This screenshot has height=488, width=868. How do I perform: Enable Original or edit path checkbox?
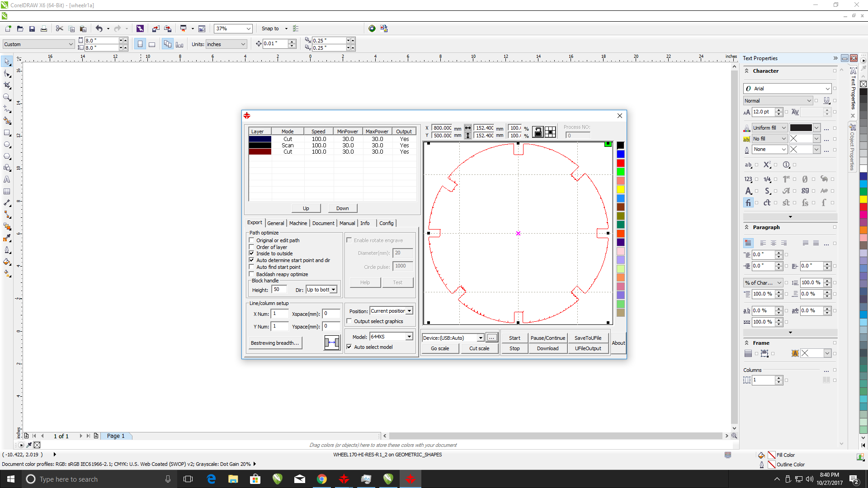click(252, 240)
